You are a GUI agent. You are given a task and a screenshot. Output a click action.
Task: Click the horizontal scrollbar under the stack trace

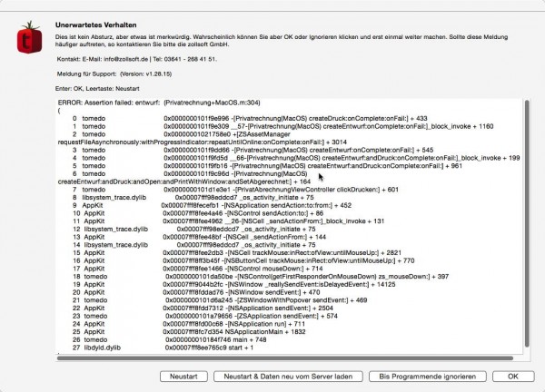click(285, 358)
